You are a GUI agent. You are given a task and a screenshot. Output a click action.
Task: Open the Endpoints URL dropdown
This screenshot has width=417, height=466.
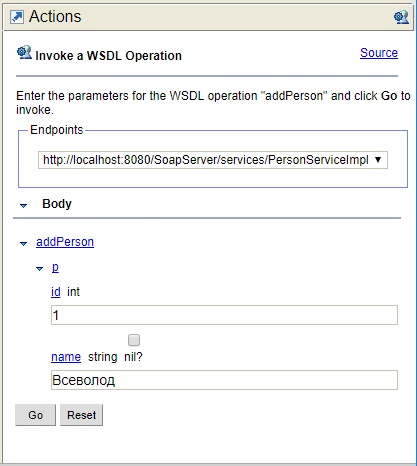coord(213,160)
